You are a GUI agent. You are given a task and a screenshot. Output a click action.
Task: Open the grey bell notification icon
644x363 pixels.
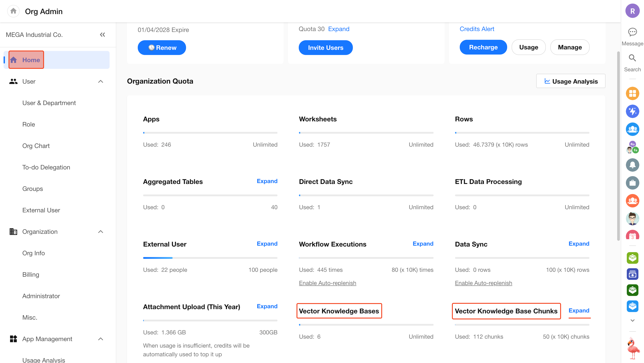632,165
